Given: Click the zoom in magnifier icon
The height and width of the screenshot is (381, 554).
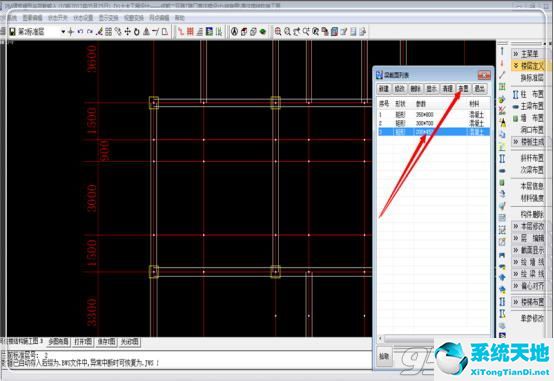Looking at the screenshot, I should 278,32.
